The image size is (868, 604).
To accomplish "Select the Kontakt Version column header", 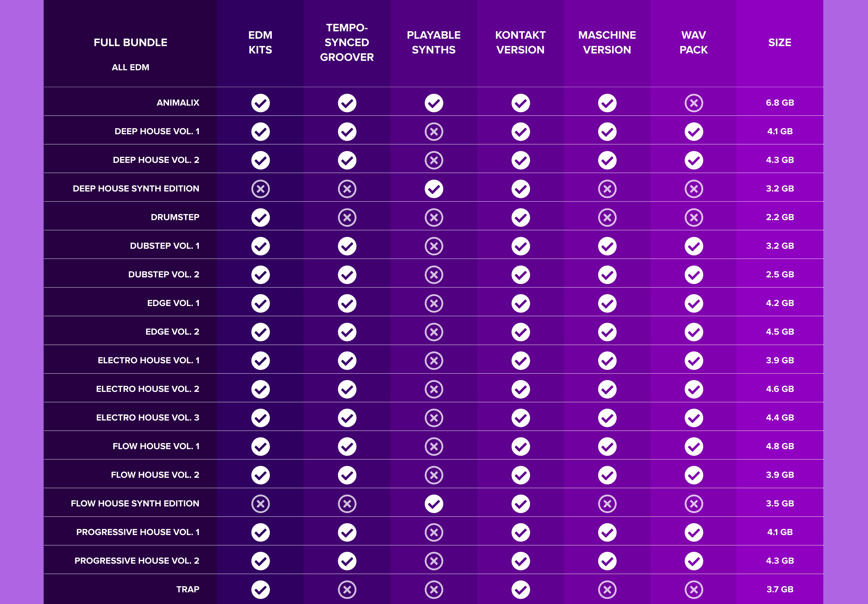I will [x=520, y=42].
